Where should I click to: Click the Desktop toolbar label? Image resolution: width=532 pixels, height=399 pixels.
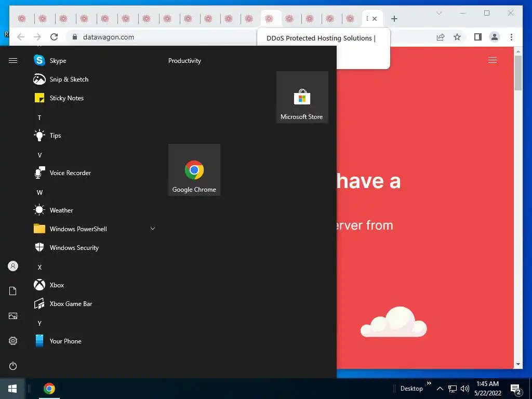411,389
